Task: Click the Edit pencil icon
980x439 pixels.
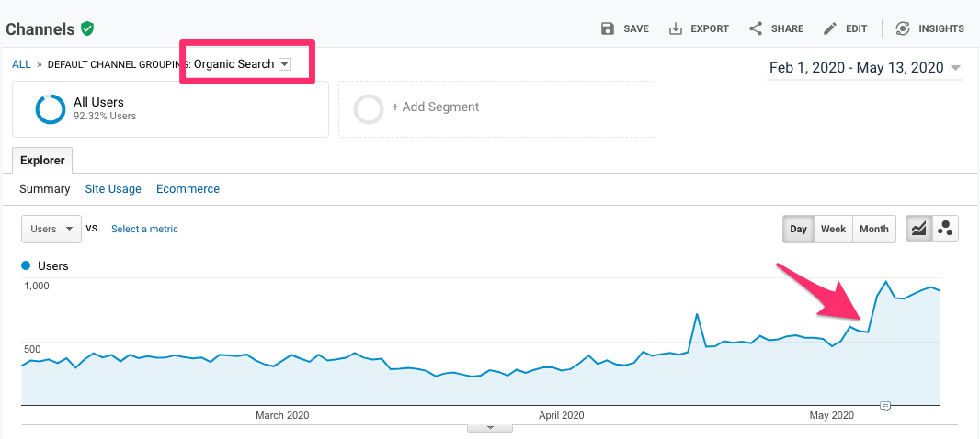Action: point(830,28)
